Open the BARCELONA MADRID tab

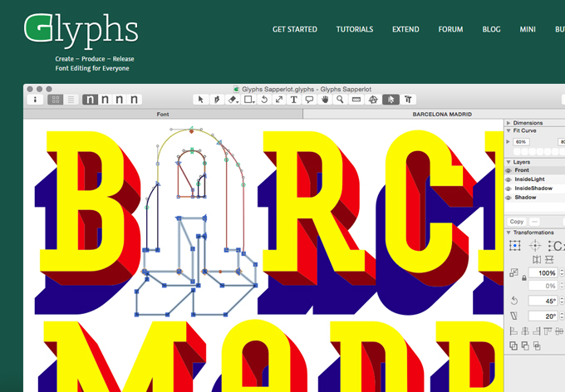coord(442,115)
